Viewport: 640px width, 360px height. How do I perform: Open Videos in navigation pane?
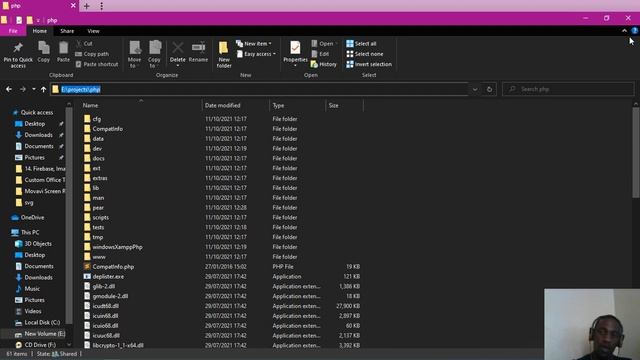pyautogui.click(x=33, y=311)
